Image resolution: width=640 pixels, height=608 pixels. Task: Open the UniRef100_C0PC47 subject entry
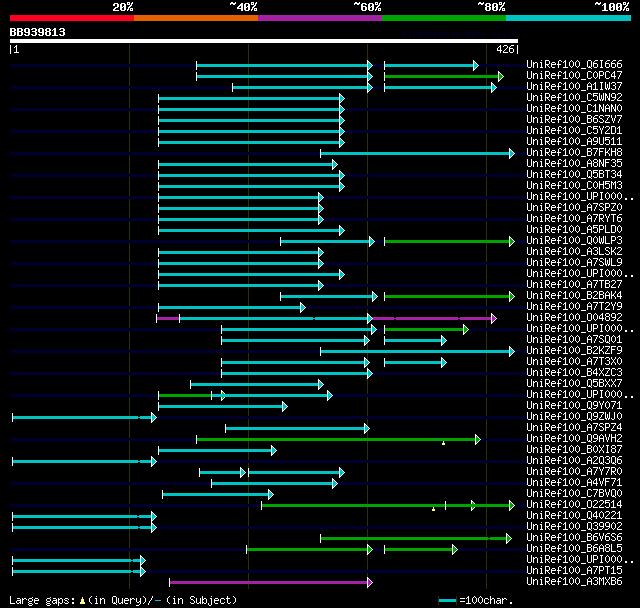[x=574, y=75]
